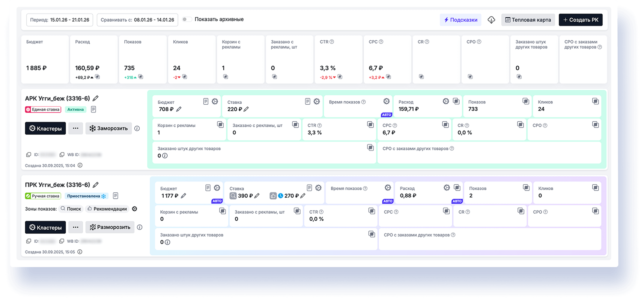
Task: Edit the 708 ₽ budget pencil icon
Action: click(x=179, y=109)
